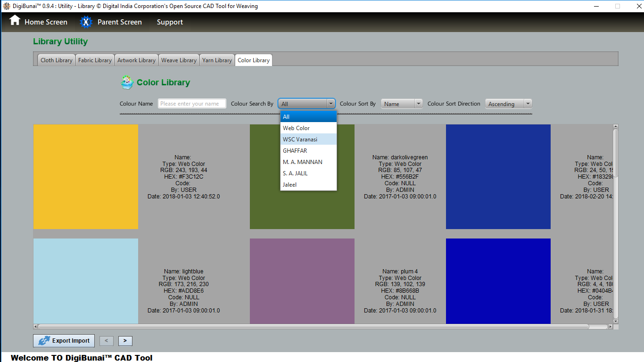Switch to the Cloth Library tab

click(56, 60)
